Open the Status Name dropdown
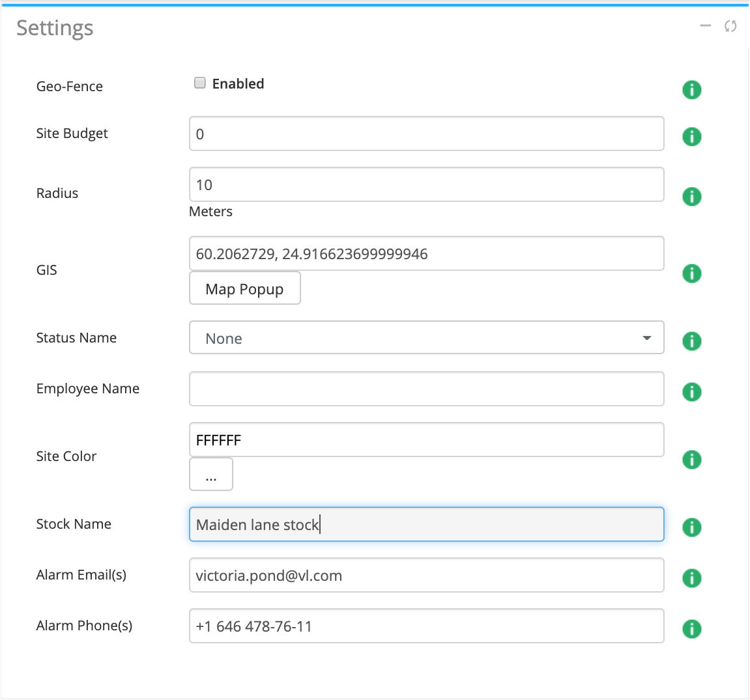Screen dimensions: 750x700 click(x=426, y=338)
